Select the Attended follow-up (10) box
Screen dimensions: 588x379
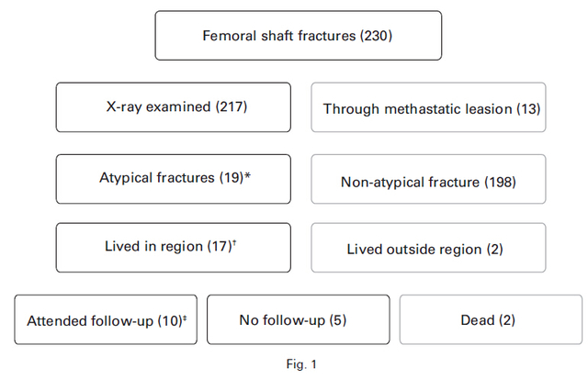(x=106, y=319)
